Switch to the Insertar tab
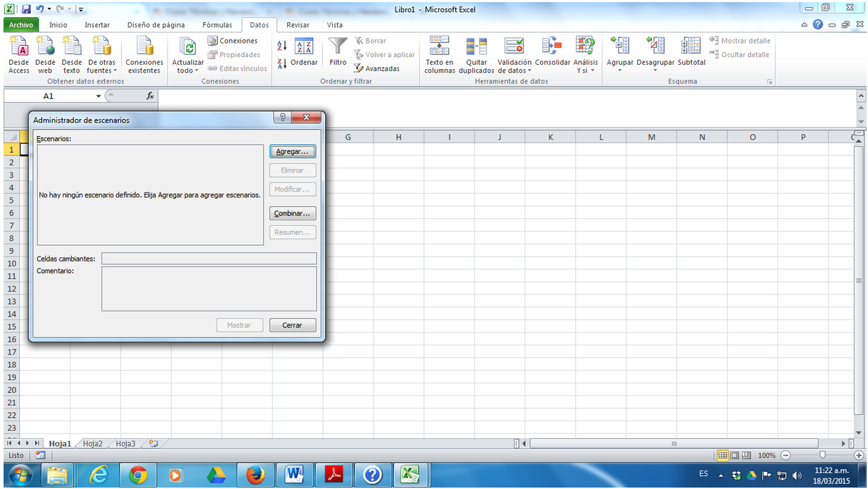Image resolution: width=868 pixels, height=489 pixels. [x=98, y=25]
